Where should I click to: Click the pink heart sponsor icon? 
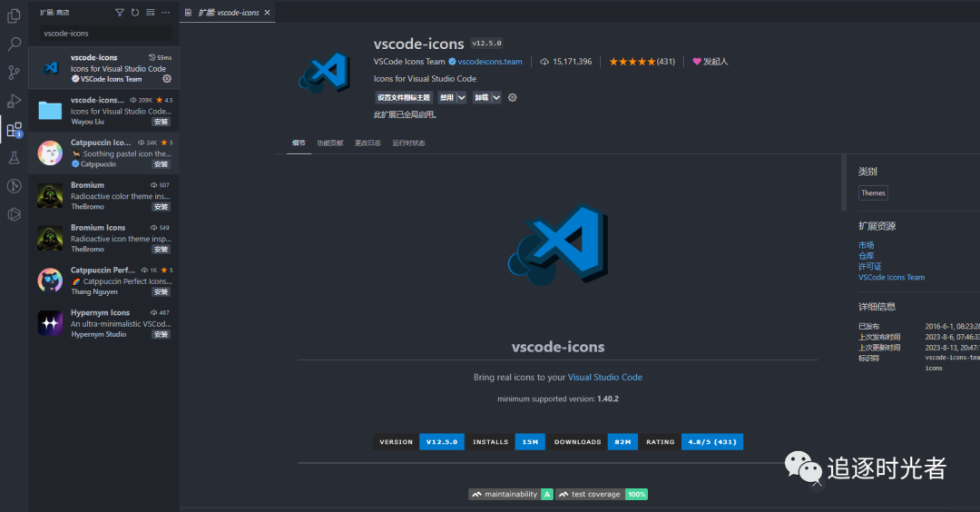tap(697, 61)
